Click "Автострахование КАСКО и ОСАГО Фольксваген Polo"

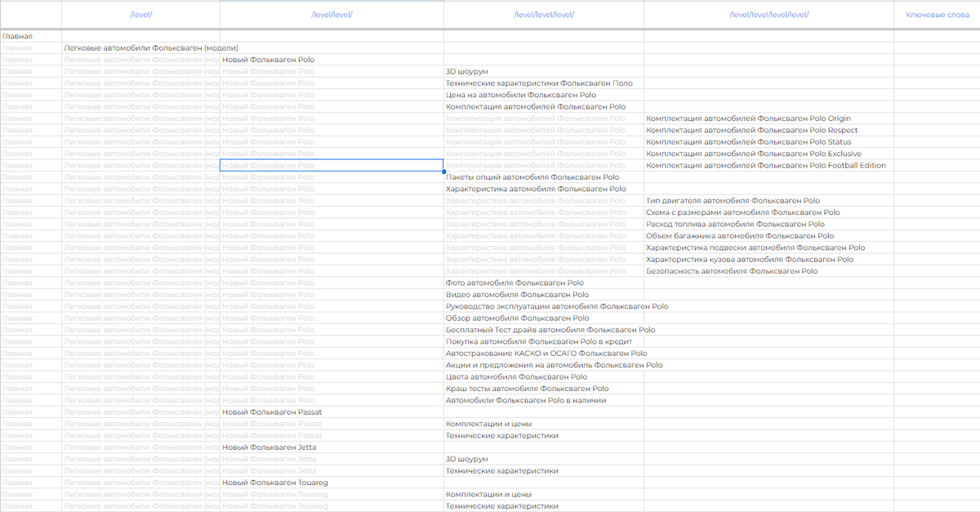tap(546, 354)
